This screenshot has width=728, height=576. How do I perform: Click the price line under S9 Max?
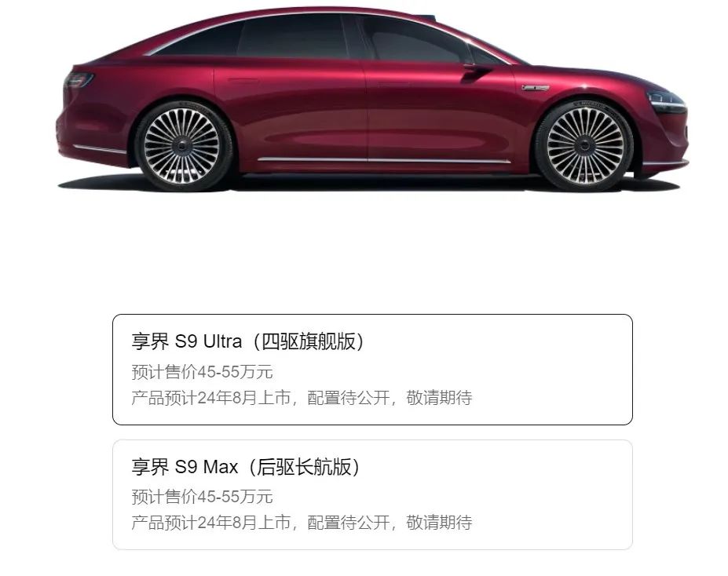point(202,497)
